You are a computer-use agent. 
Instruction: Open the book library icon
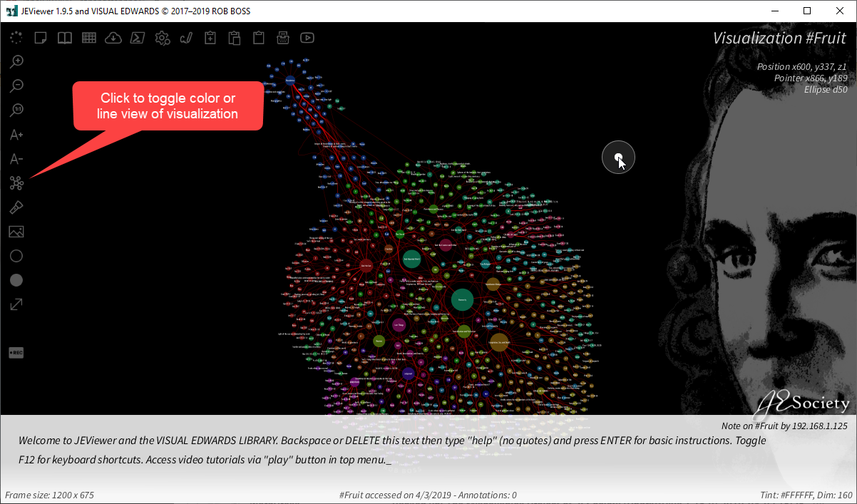pos(65,38)
